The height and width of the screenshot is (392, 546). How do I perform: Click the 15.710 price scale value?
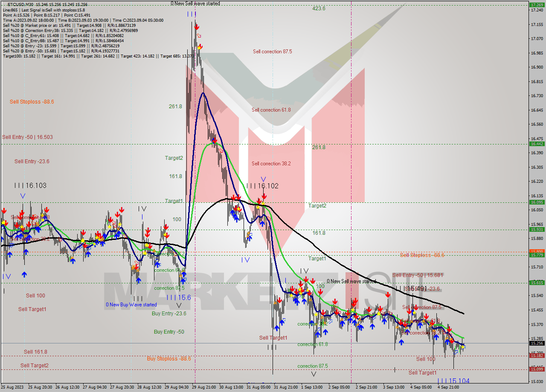coord(537,267)
